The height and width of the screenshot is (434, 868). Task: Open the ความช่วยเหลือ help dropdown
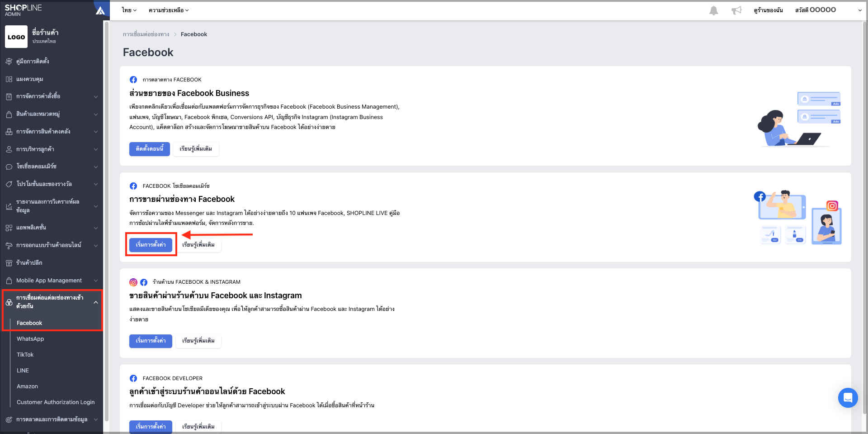[x=169, y=10]
